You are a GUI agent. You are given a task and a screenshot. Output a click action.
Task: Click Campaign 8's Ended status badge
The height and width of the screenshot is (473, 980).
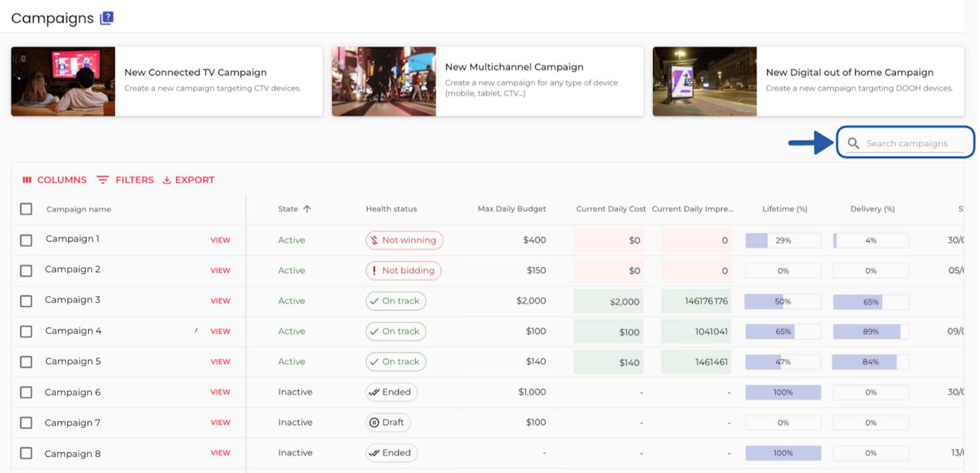pos(391,453)
